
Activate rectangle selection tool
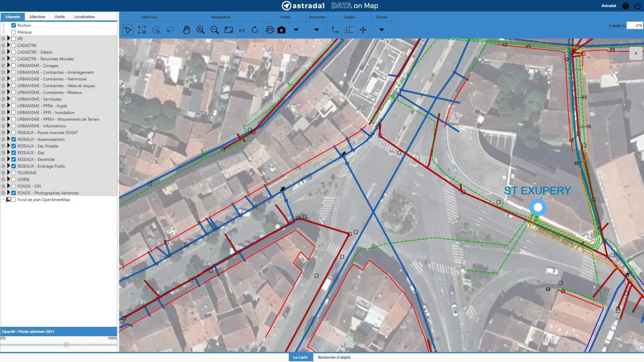[142, 30]
